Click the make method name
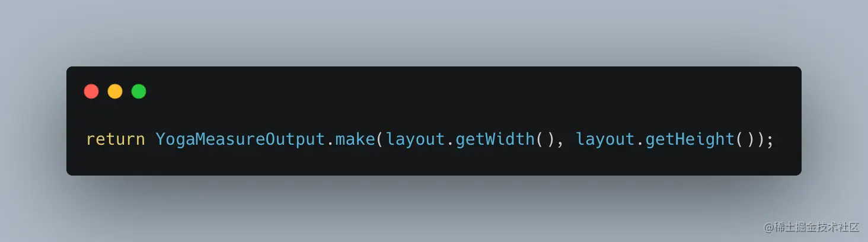 [355, 139]
